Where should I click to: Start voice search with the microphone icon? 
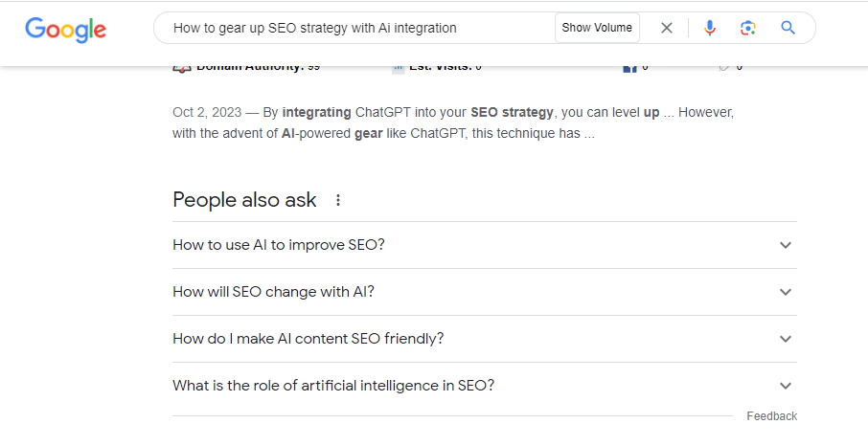coord(710,28)
